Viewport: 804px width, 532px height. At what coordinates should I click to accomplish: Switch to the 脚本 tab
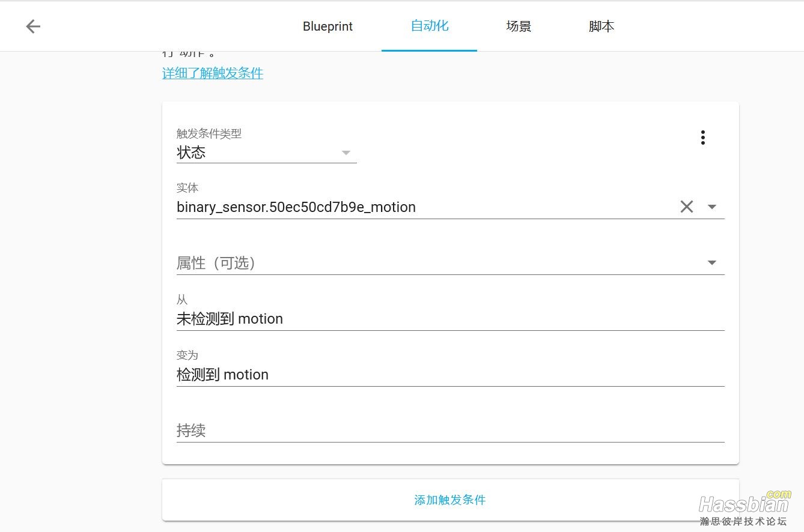[601, 26]
